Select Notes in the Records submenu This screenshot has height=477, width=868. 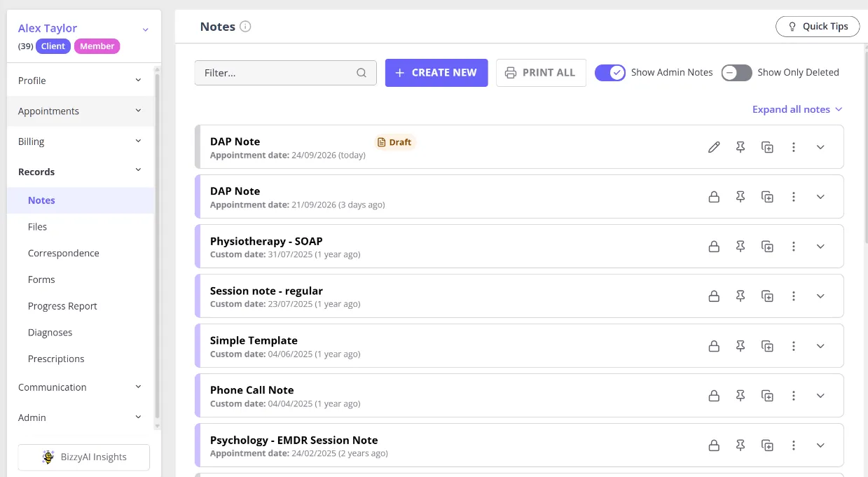point(81,200)
